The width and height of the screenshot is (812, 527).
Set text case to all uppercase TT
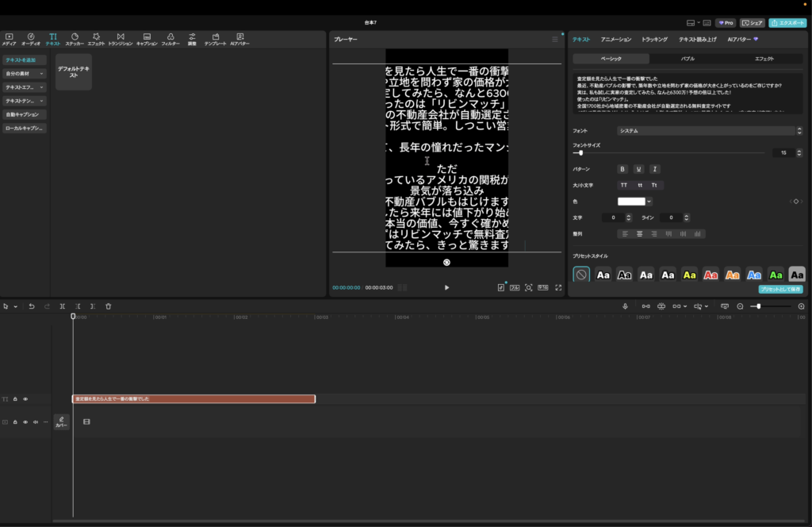point(624,185)
